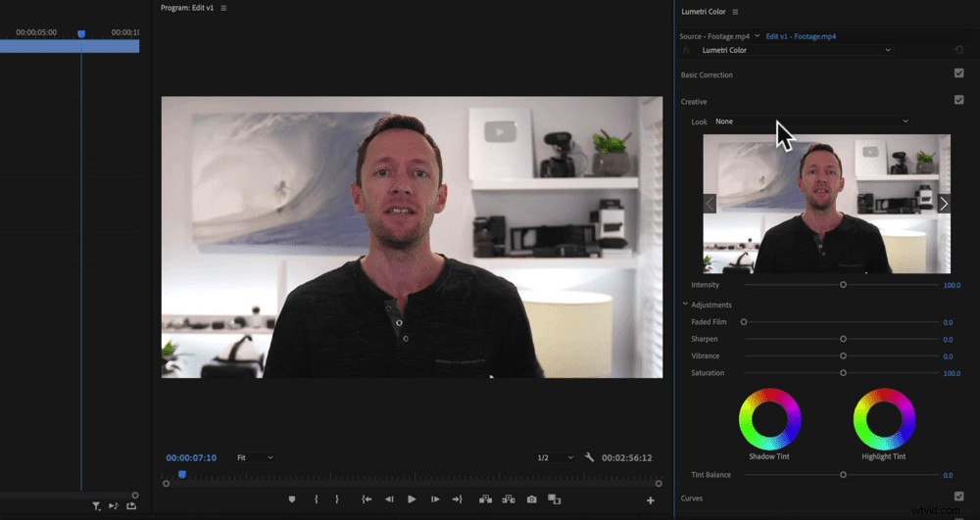980x520 pixels.
Task: Click the Vibrance slider handle
Action: coord(843,355)
